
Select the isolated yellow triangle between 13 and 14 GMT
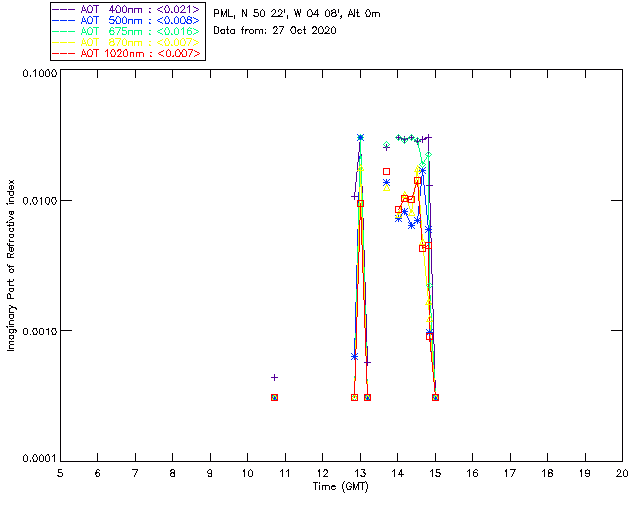387,188
